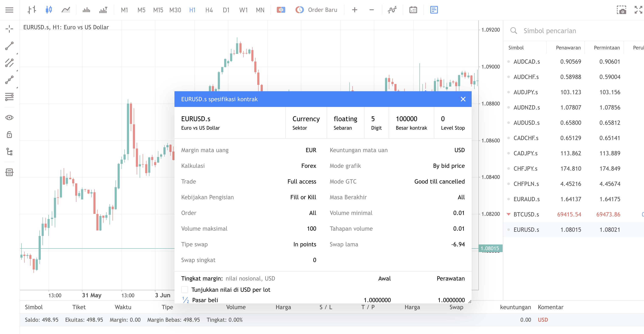This screenshot has height=334, width=644.
Task: Select W1 timeframe
Action: click(x=243, y=10)
